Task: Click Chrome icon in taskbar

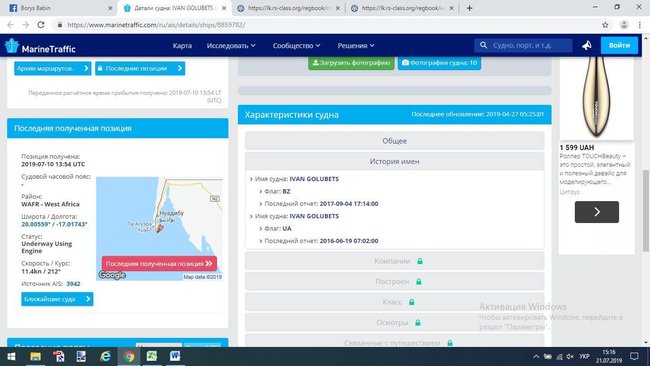Action: pyautogui.click(x=129, y=356)
